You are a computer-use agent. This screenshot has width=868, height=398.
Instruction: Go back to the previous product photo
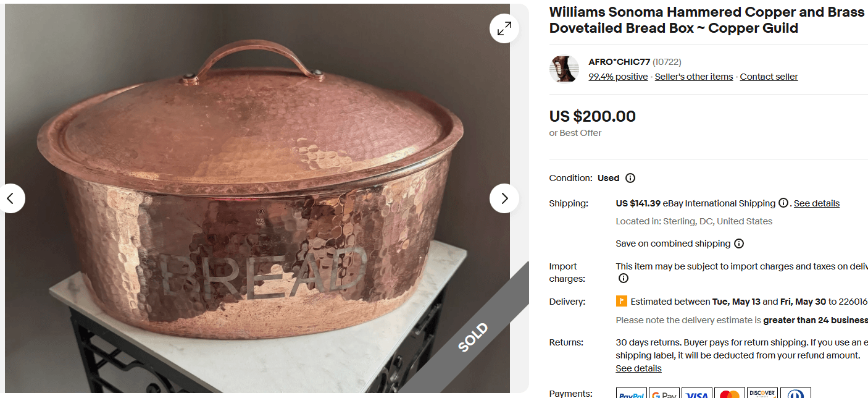pyautogui.click(x=12, y=198)
